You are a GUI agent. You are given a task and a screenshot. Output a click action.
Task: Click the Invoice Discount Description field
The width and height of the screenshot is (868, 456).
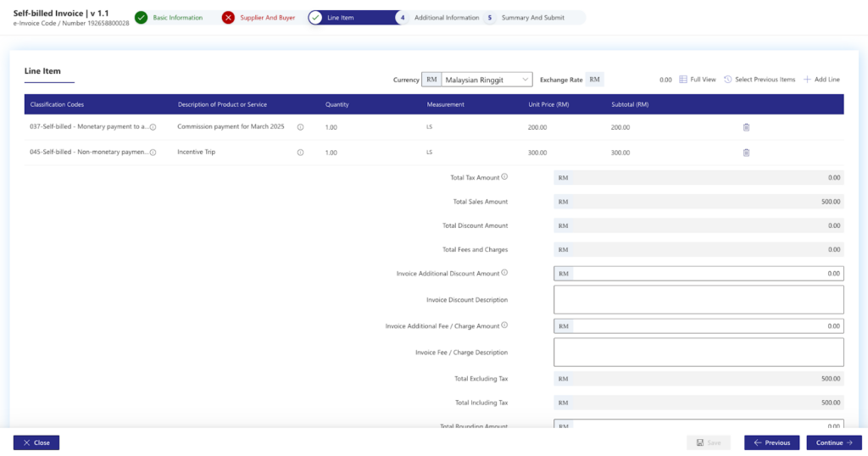click(x=698, y=299)
